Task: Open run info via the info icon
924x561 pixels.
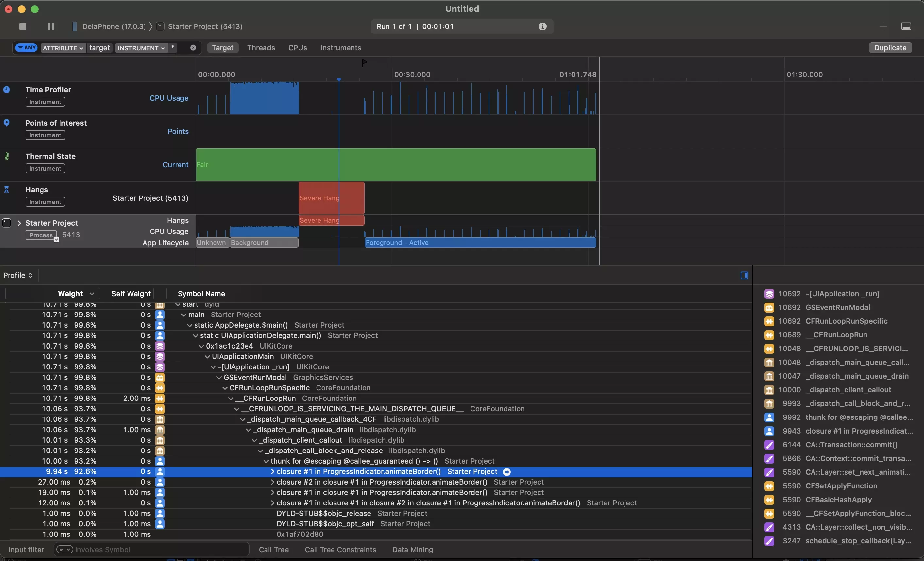Action: pos(543,26)
